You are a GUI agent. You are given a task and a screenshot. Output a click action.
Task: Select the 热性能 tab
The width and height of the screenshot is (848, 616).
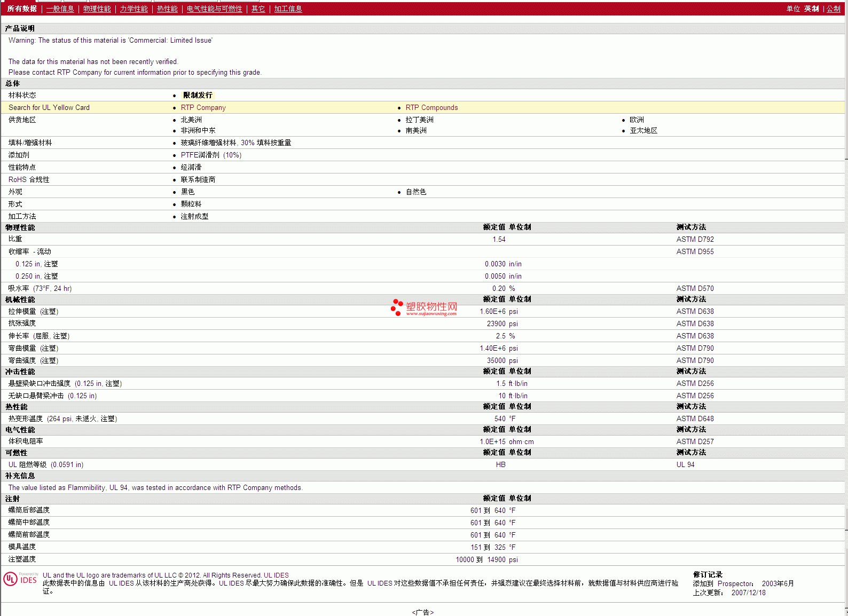(x=167, y=9)
